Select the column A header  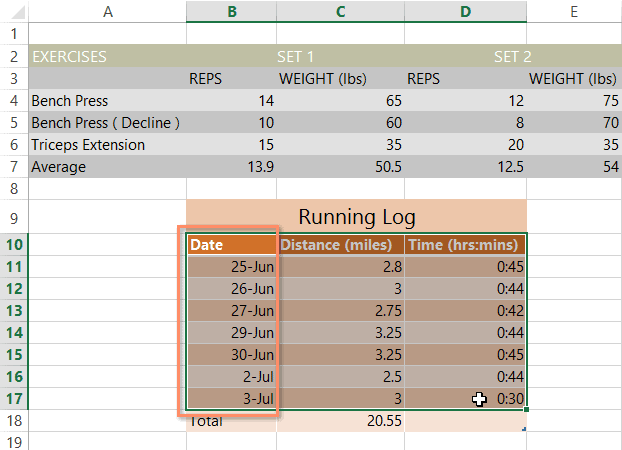coord(106,12)
